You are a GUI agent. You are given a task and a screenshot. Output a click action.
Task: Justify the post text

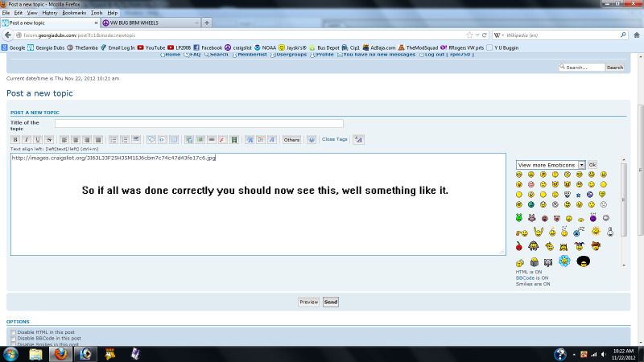point(98,139)
